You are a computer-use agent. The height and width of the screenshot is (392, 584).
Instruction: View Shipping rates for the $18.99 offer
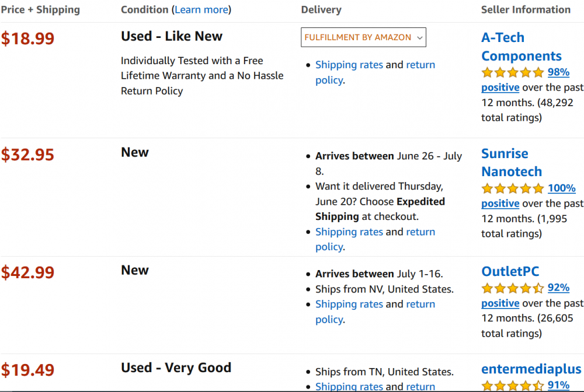(349, 65)
